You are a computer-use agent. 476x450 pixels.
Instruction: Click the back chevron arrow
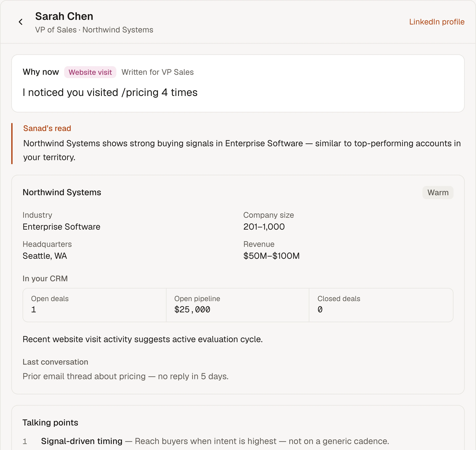21,22
